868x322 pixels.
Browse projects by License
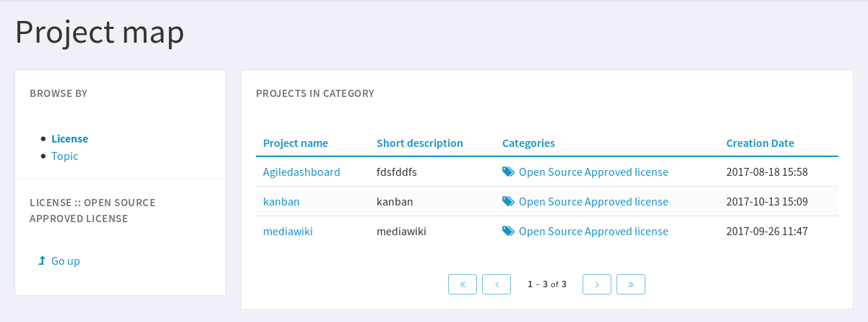point(69,139)
